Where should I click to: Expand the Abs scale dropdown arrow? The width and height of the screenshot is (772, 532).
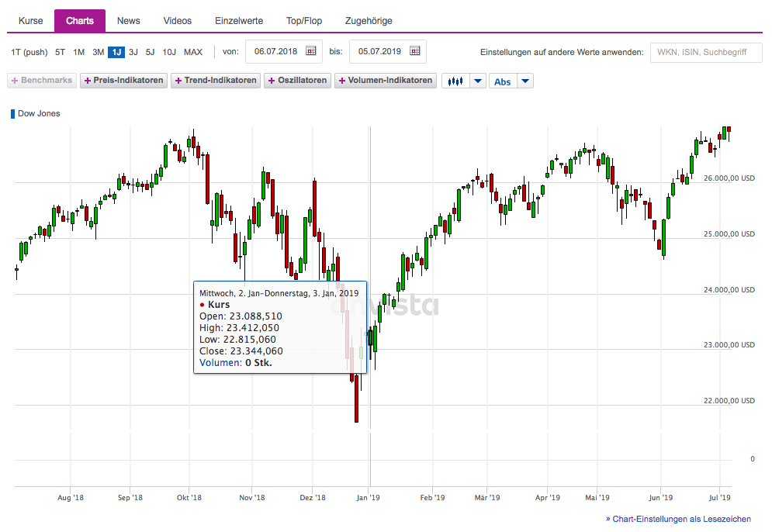click(x=525, y=81)
